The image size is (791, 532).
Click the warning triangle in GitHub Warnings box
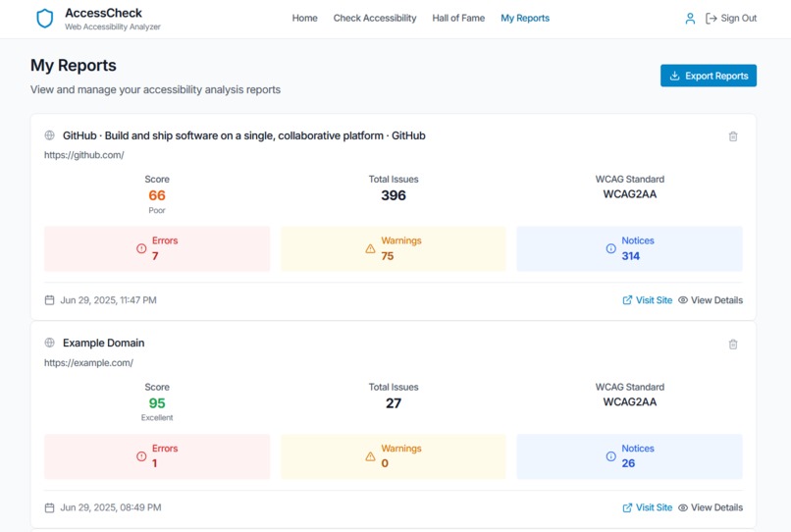click(x=370, y=248)
